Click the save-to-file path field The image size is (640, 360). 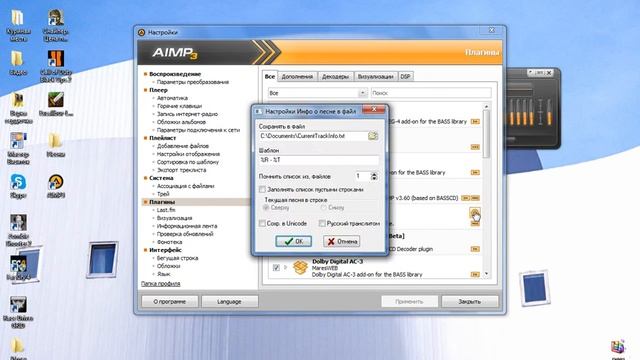coord(313,136)
